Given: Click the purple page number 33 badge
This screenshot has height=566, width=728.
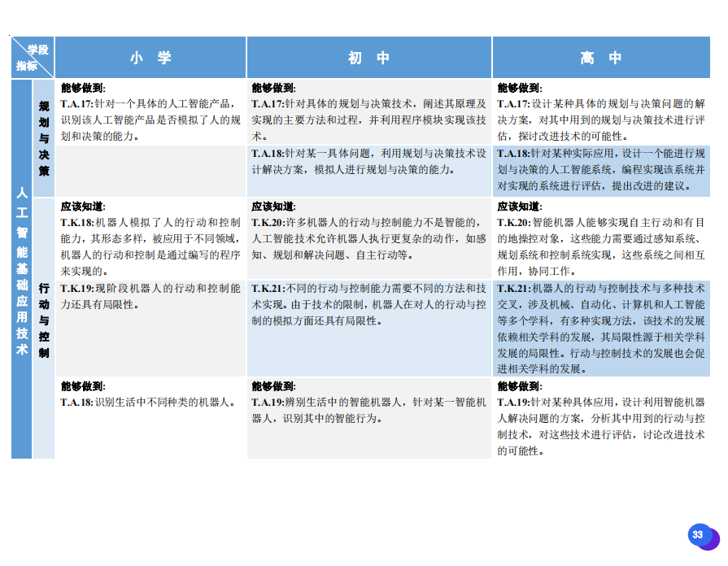Looking at the screenshot, I should (x=698, y=535).
